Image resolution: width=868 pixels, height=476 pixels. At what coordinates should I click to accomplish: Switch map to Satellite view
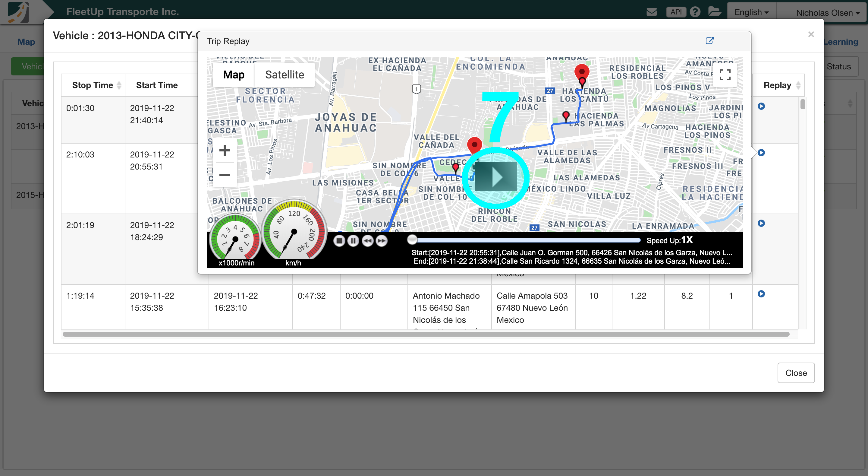click(x=285, y=75)
